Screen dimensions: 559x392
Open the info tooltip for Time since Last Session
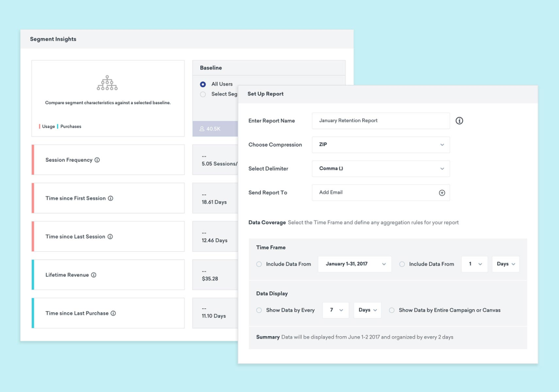pos(109,236)
